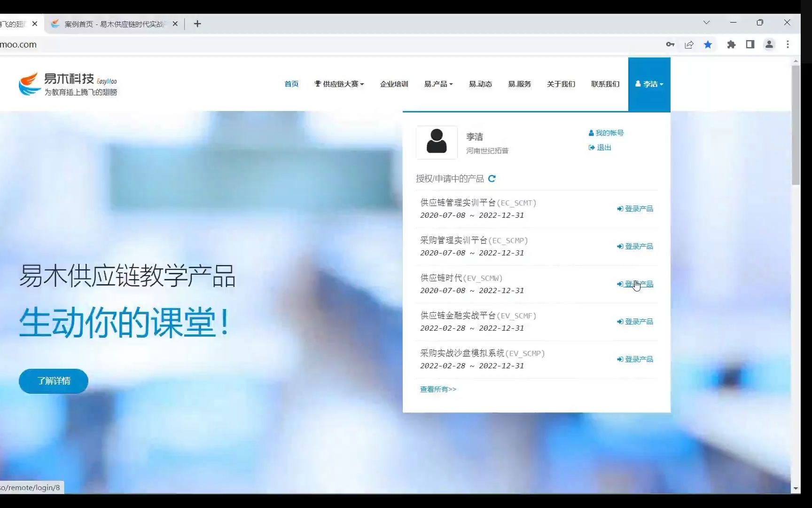Toggle the browser side panel icon
The image size is (812, 508).
click(750, 45)
